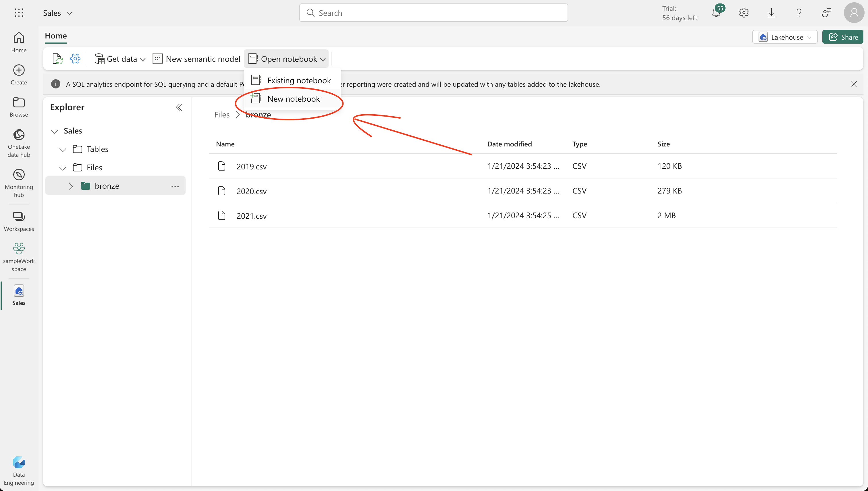
Task: Collapse the Sales tree node
Action: [x=55, y=131]
